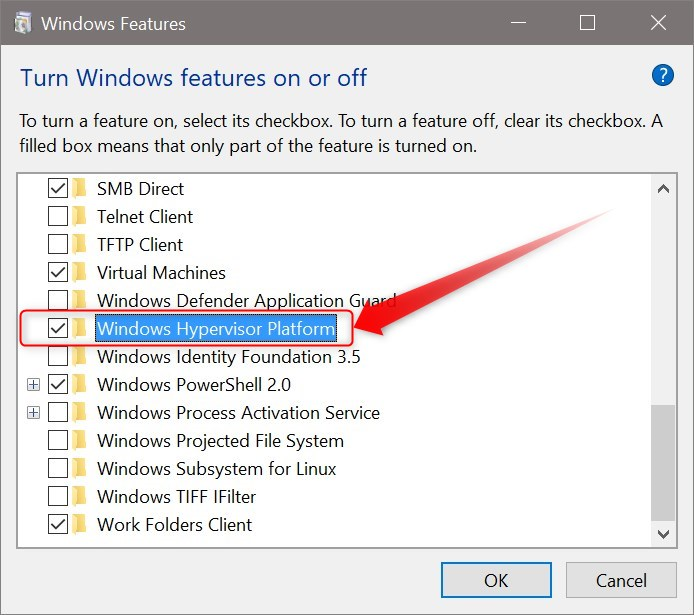Viewport: 694px width, 615px height.
Task: Uncheck the Virtual Machines checkbox
Action: tap(58, 272)
